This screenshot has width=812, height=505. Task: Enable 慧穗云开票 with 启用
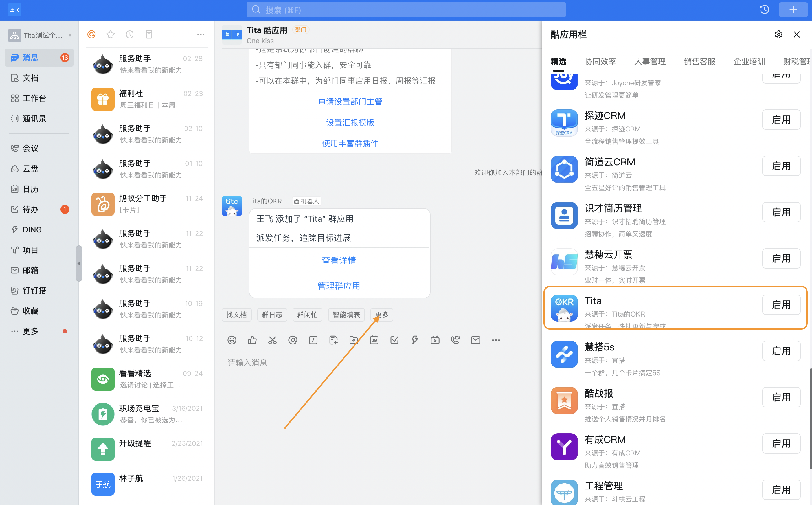781,258
